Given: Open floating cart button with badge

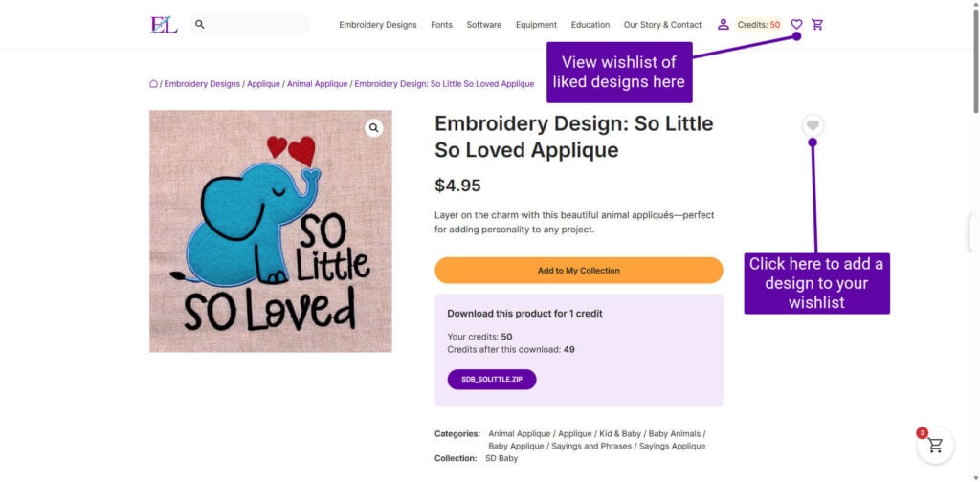Looking at the screenshot, I should click(935, 445).
